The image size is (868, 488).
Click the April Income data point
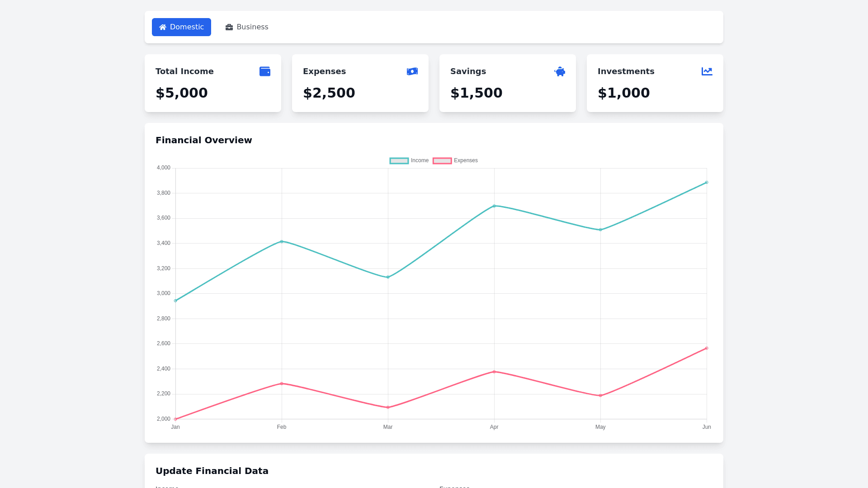pos(494,206)
